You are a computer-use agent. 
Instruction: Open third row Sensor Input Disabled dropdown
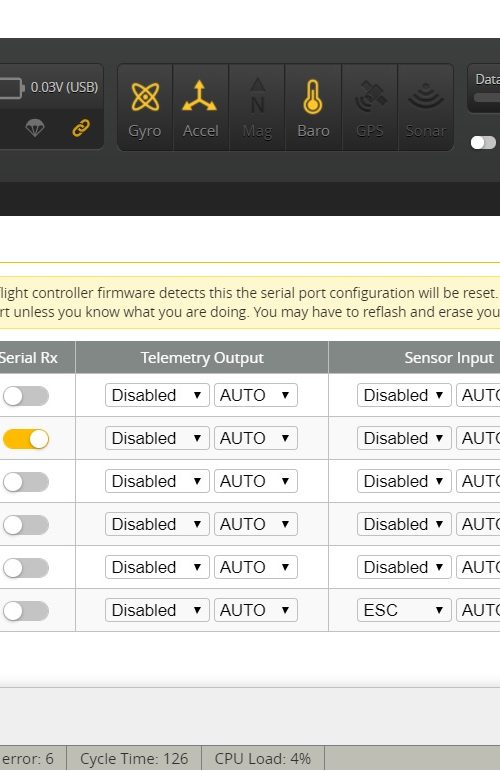click(404, 481)
